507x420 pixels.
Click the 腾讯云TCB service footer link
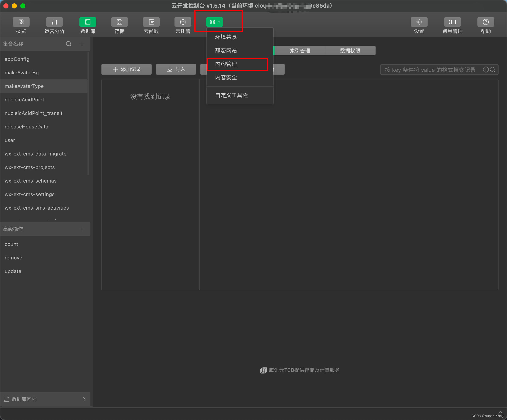[x=300, y=370]
